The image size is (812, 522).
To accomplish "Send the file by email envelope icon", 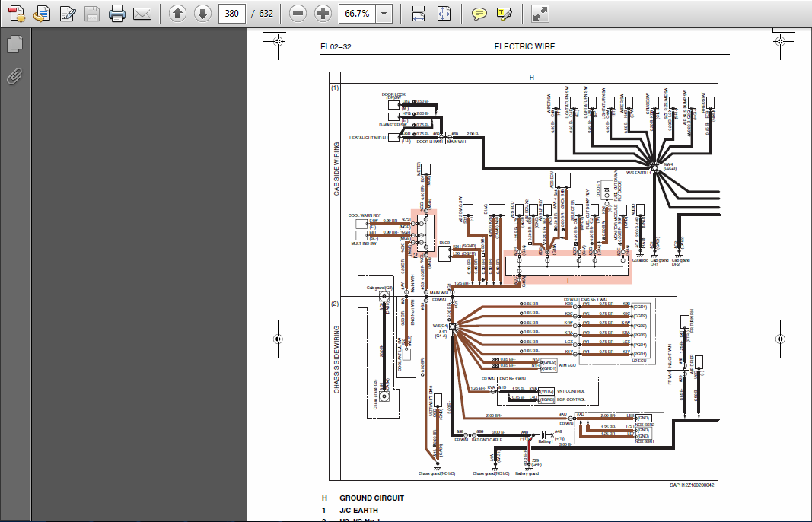I will (142, 14).
